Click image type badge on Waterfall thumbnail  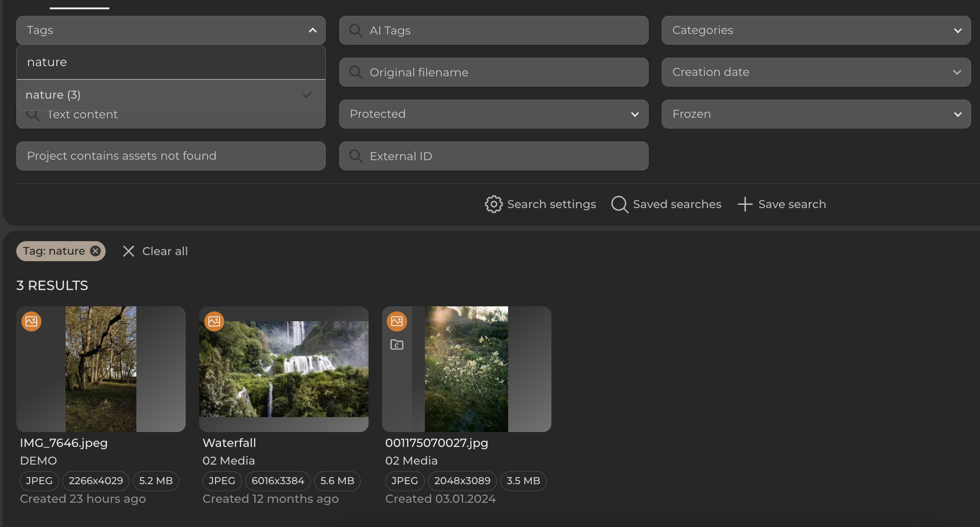(x=215, y=322)
